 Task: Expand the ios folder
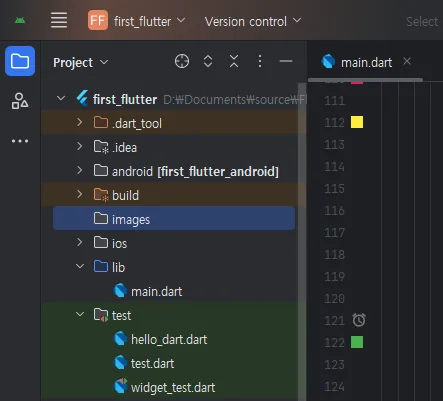pyautogui.click(x=80, y=243)
